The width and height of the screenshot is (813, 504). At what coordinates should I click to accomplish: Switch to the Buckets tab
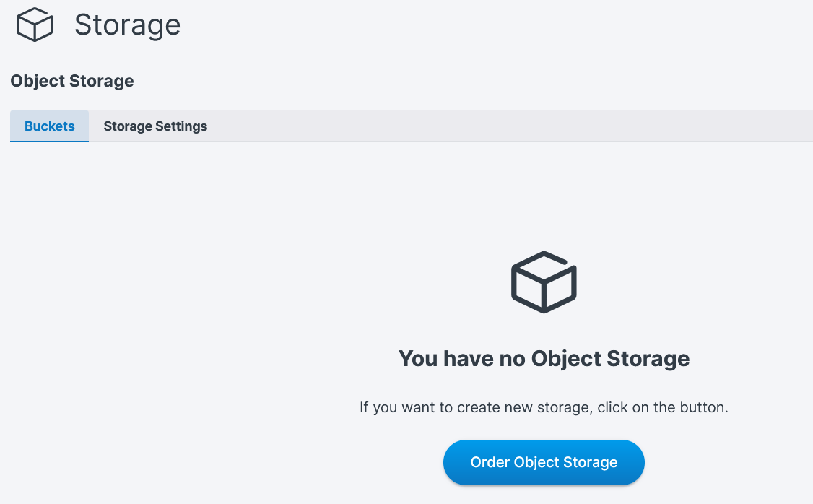point(50,126)
